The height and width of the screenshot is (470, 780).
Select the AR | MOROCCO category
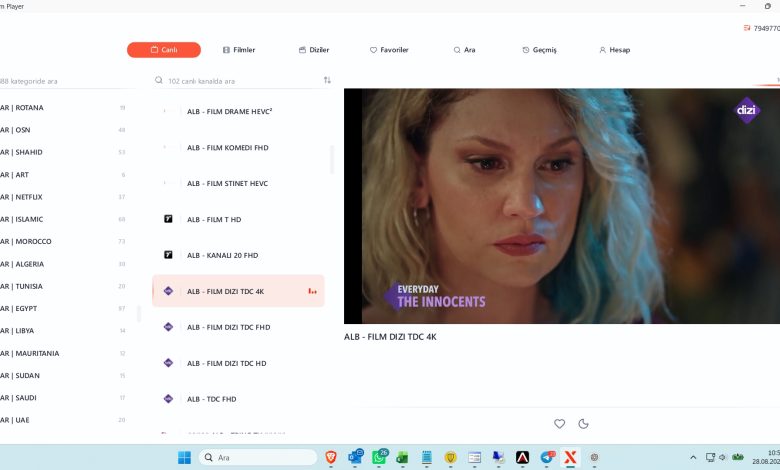[64, 241]
